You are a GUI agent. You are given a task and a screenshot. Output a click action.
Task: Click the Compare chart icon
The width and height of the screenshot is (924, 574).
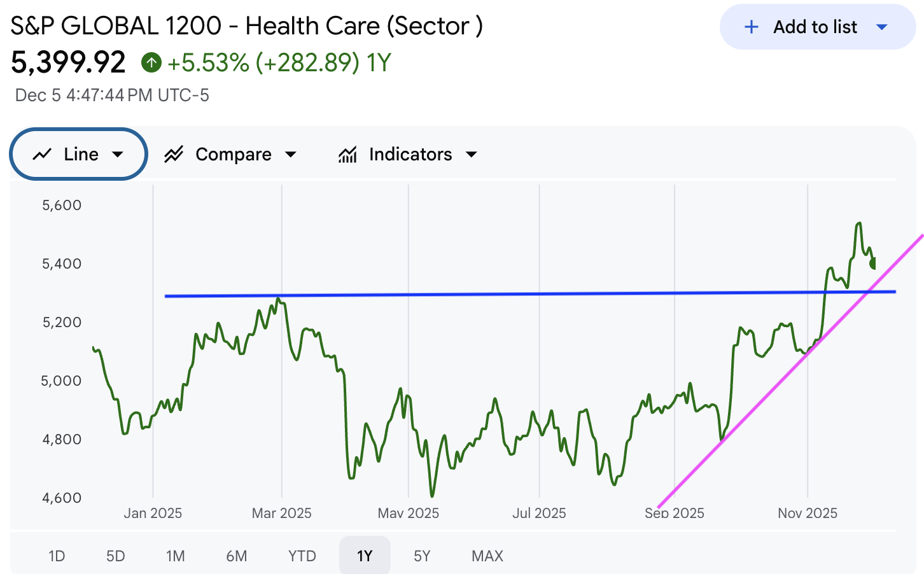coord(174,154)
